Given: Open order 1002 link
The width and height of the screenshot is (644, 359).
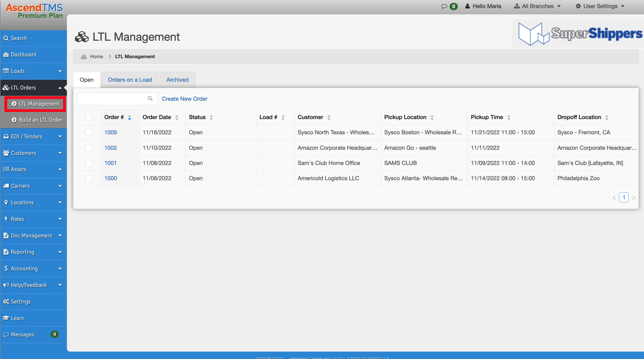Looking at the screenshot, I should coord(111,148).
